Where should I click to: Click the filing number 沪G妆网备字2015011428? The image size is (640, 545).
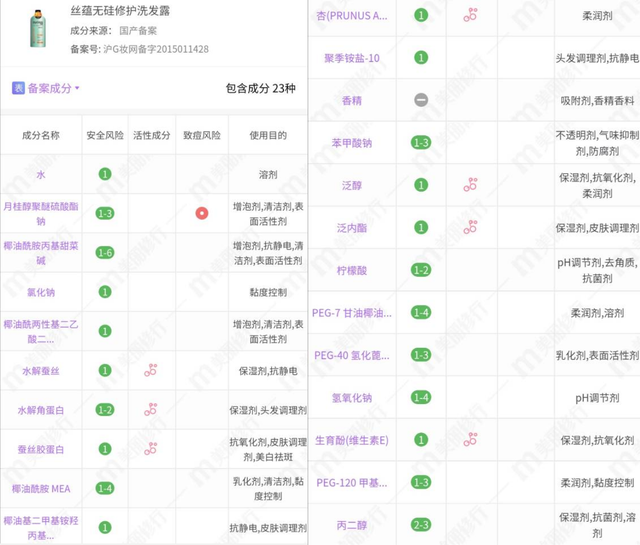tap(156, 49)
